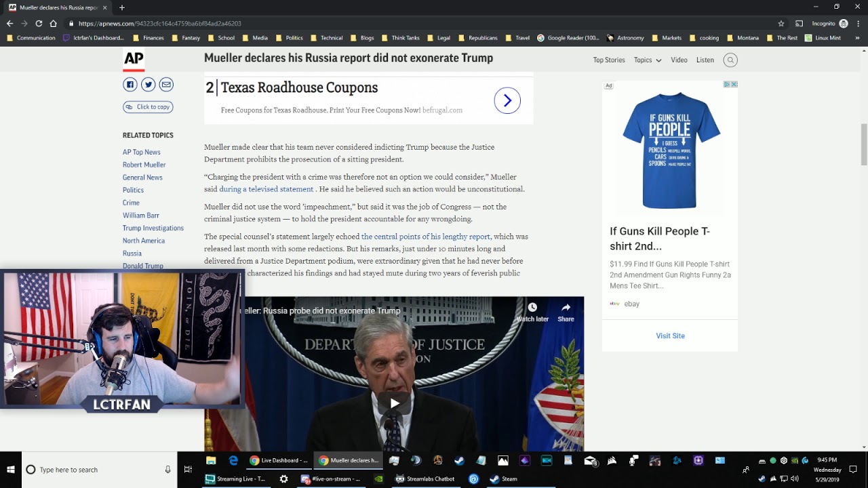The height and width of the screenshot is (488, 868).
Task: Open the Communication bookmarks folder
Action: (x=31, y=38)
